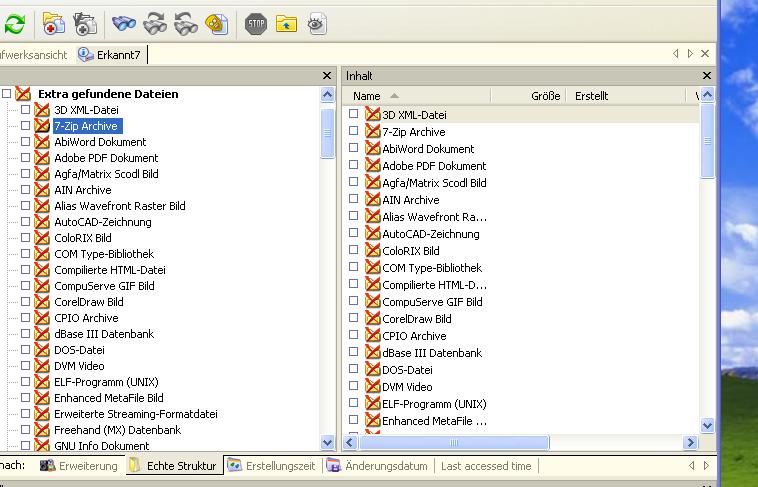Click Inhalt horizontal scrollbar thumb

tap(454, 443)
